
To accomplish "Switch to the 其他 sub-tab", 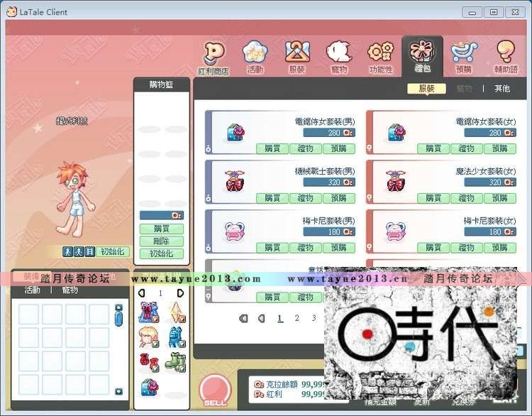I will [x=502, y=89].
